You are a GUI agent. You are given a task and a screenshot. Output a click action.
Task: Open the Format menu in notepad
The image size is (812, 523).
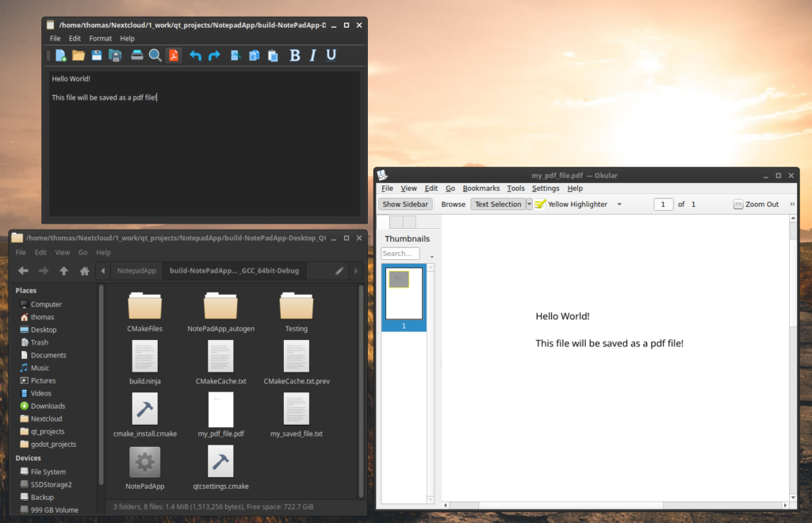(100, 38)
